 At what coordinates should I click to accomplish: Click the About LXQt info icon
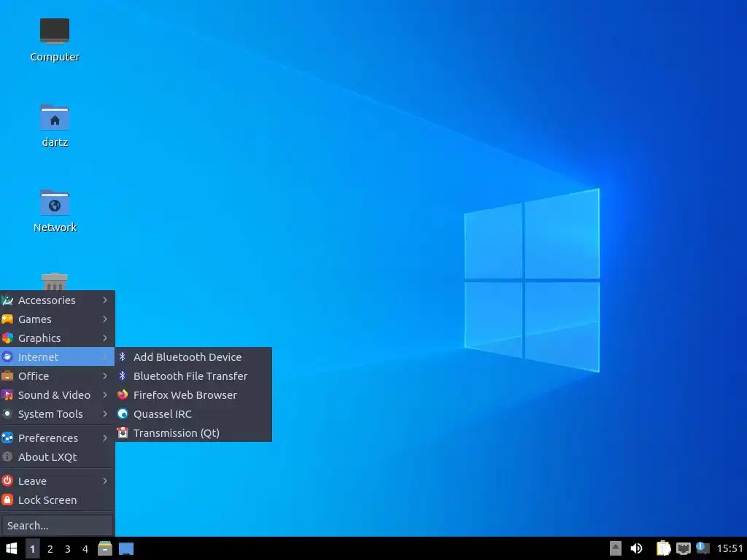(7, 456)
